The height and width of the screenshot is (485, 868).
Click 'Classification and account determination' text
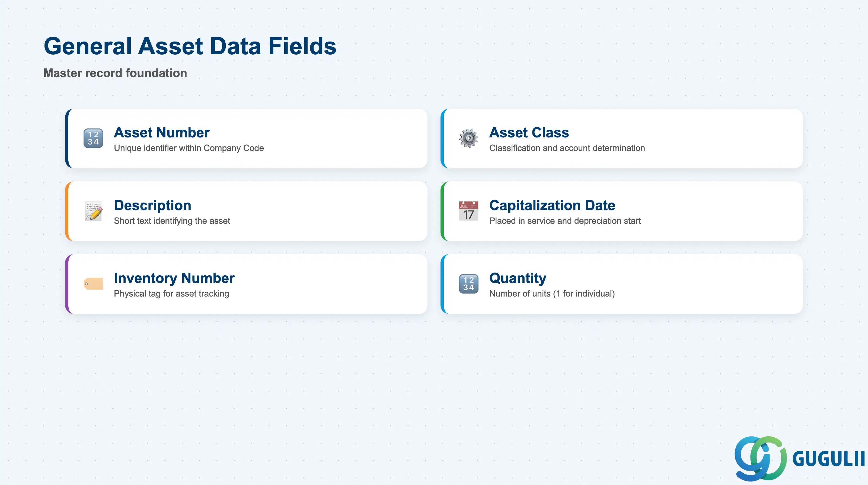[x=567, y=148]
